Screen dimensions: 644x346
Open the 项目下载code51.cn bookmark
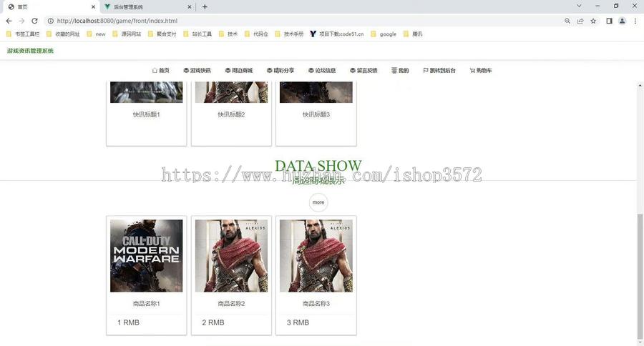point(337,34)
